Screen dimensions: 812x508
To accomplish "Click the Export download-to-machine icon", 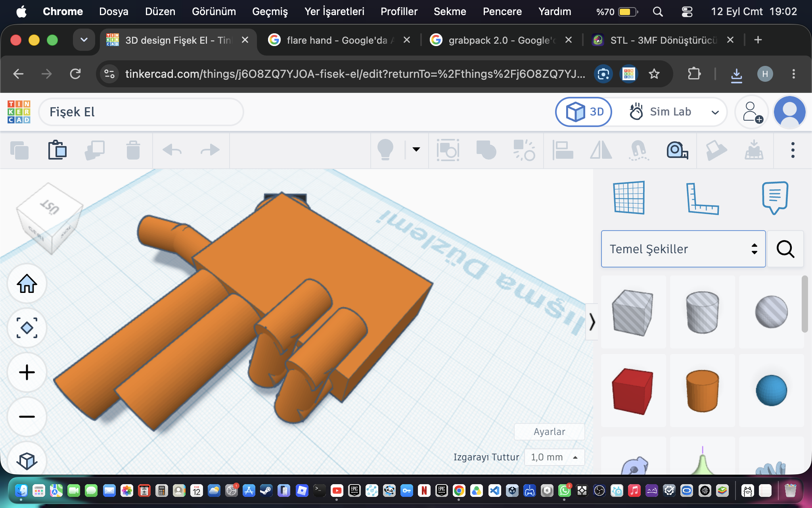I will click(754, 150).
